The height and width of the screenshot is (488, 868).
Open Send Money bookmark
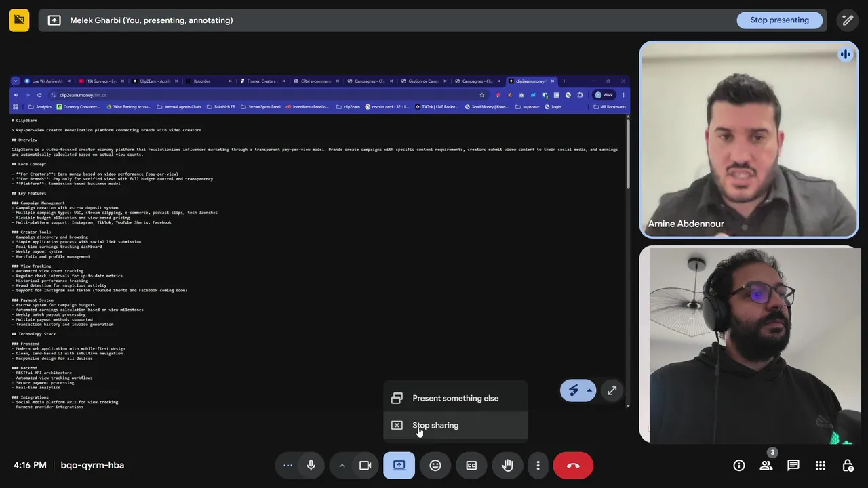click(x=487, y=107)
